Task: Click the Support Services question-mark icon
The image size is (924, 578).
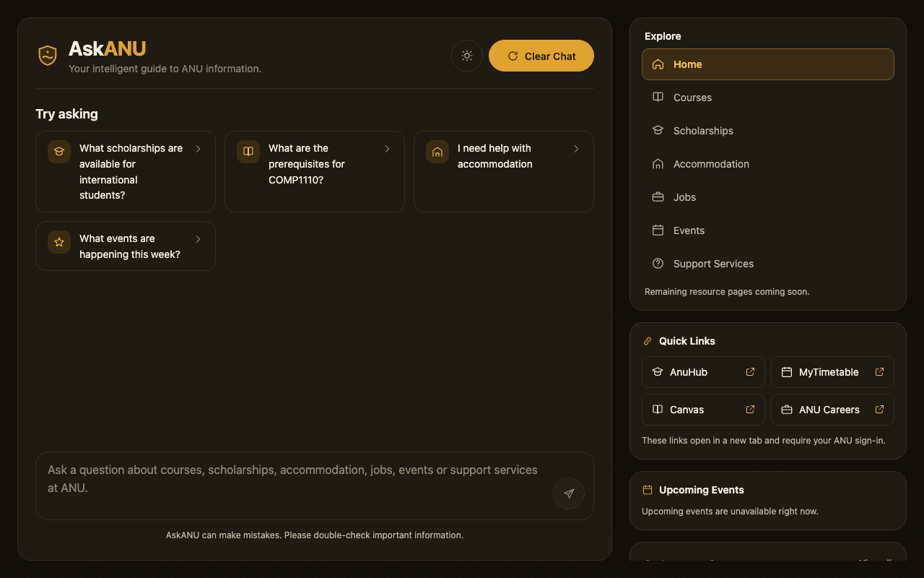Action: 658,264
